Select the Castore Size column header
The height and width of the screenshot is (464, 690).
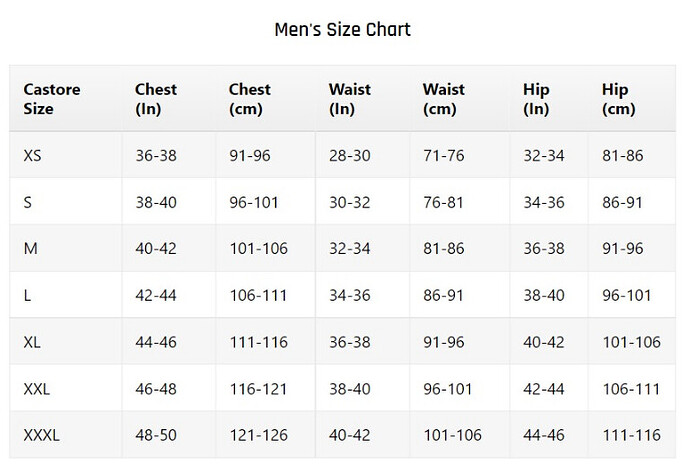coord(51,99)
